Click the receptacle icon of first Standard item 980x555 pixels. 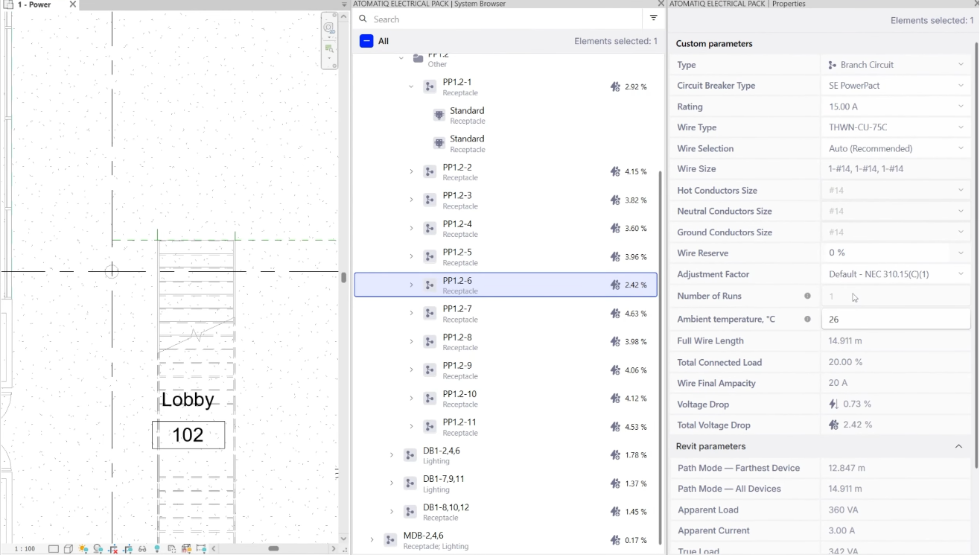(439, 115)
